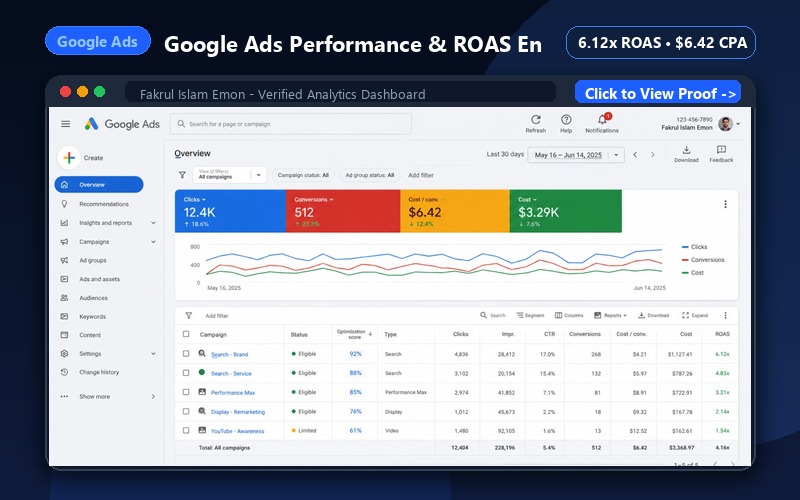
Task: Toggle the select-all campaigns checkbox
Action: pos(186,334)
